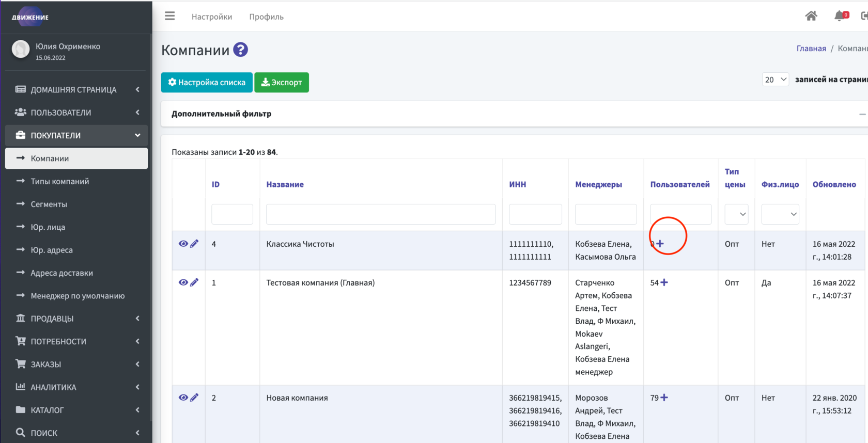
Task: Expand Поиск menu chevron
Action: (x=137, y=433)
